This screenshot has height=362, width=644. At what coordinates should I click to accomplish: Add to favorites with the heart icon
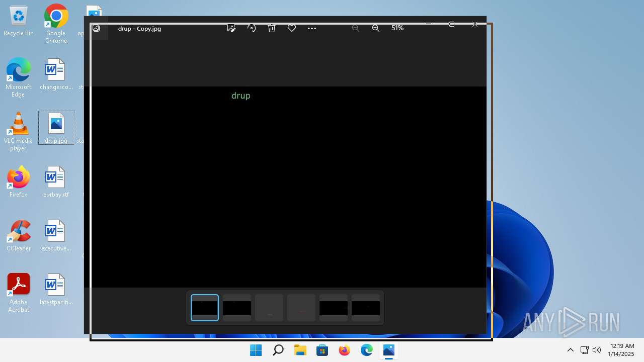(292, 28)
